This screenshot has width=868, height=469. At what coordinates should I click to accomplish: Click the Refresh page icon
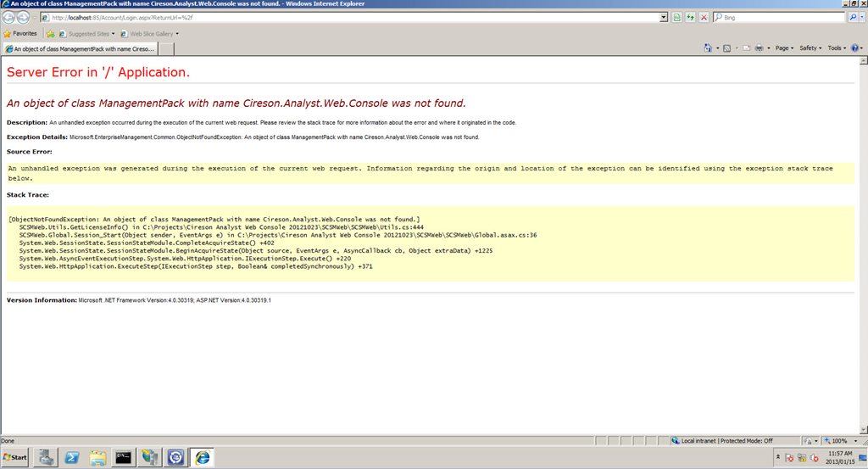690,17
